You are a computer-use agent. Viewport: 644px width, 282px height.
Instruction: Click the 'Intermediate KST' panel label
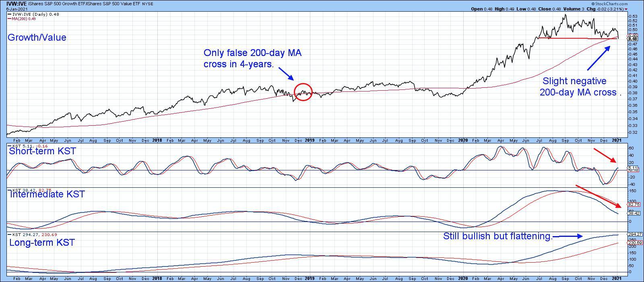tap(47, 194)
